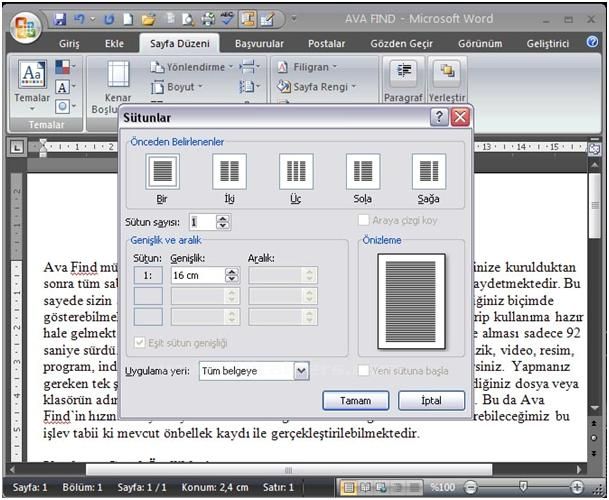Increase Sütun sayısı with up spinner
The height and width of the screenshot is (500, 609).
pos(223,219)
